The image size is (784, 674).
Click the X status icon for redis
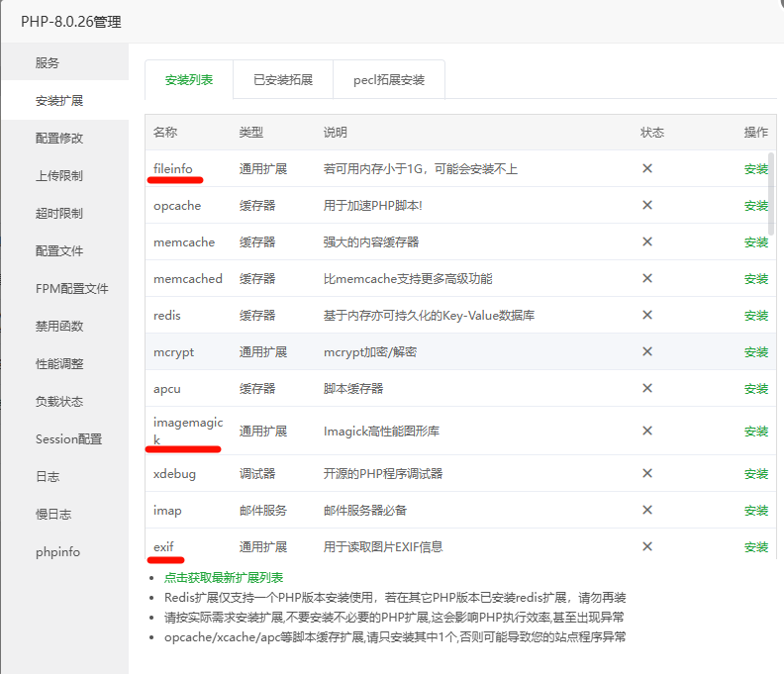click(x=647, y=315)
